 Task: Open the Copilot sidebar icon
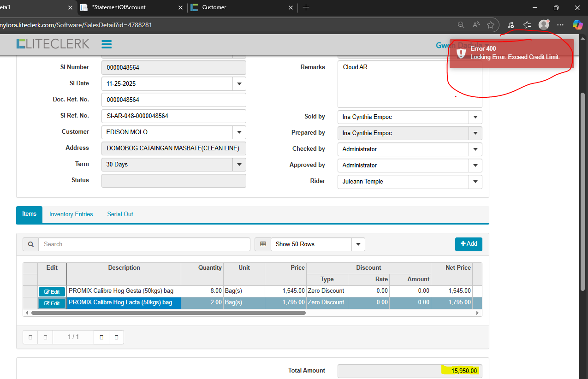coord(577,25)
